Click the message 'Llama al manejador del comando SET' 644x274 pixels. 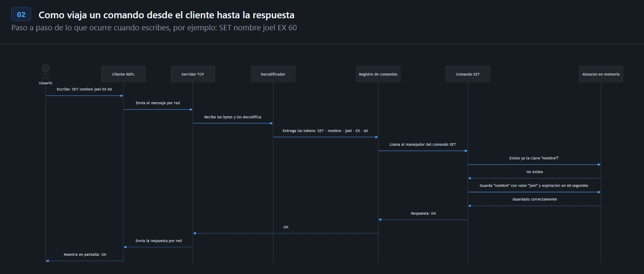(423, 144)
